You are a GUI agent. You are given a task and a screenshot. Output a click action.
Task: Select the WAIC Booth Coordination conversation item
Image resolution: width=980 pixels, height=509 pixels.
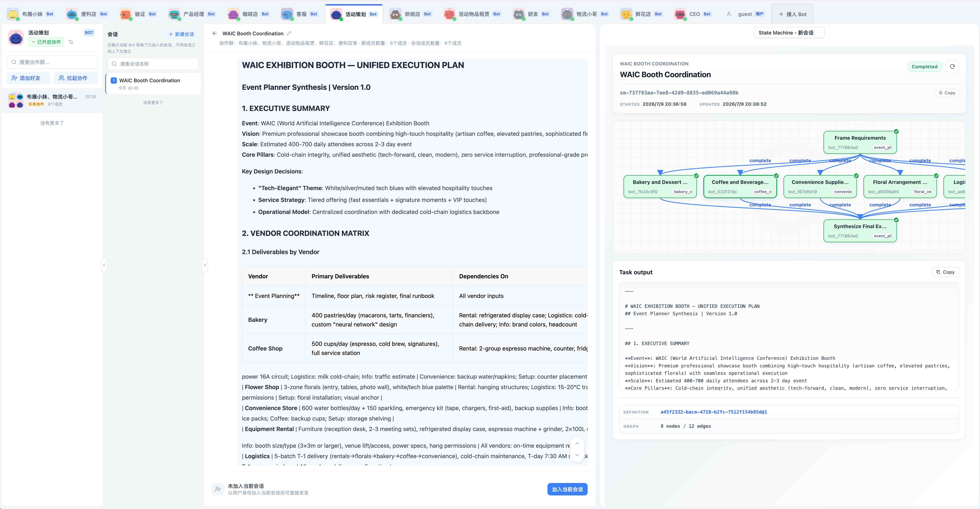tap(153, 84)
